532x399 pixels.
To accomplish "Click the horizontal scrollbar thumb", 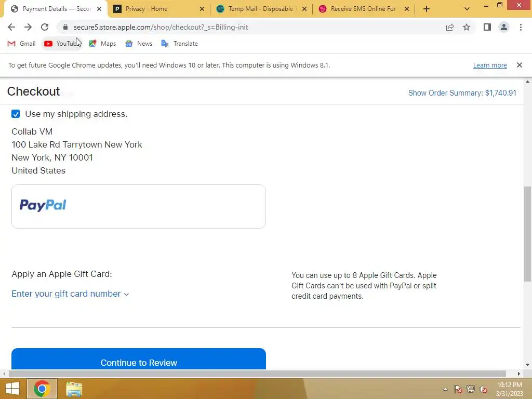I will click(x=257, y=374).
